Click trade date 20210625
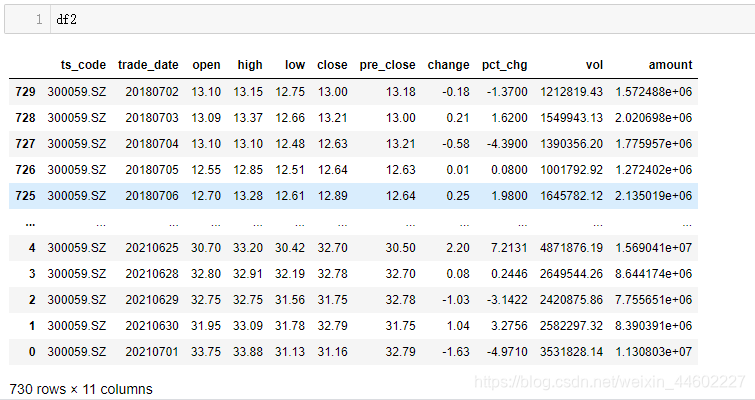The image size is (755, 400). [x=152, y=247]
